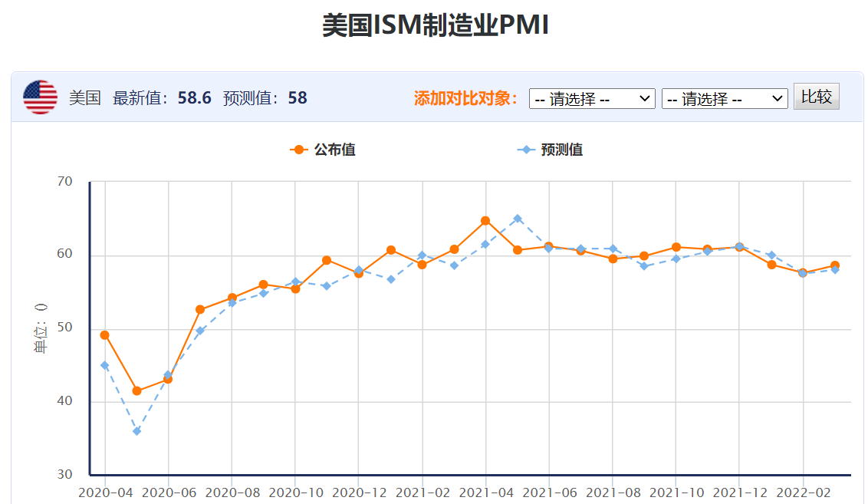Click the blue forecast peak at 2021-05
The height and width of the screenshot is (504, 868).
point(518,219)
